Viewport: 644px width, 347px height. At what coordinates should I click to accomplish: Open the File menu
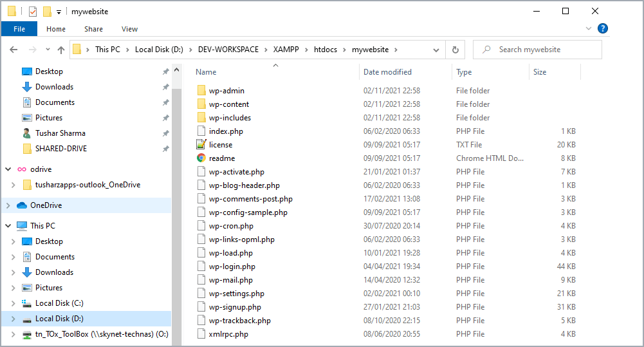[x=19, y=29]
